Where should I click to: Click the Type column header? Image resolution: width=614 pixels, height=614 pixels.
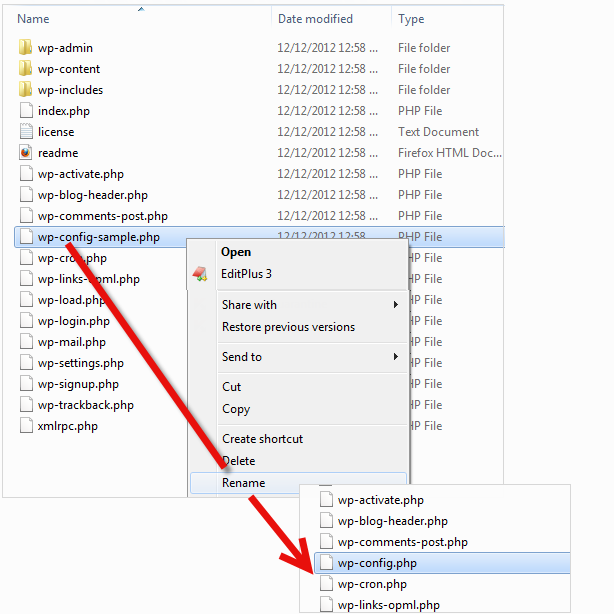[411, 19]
